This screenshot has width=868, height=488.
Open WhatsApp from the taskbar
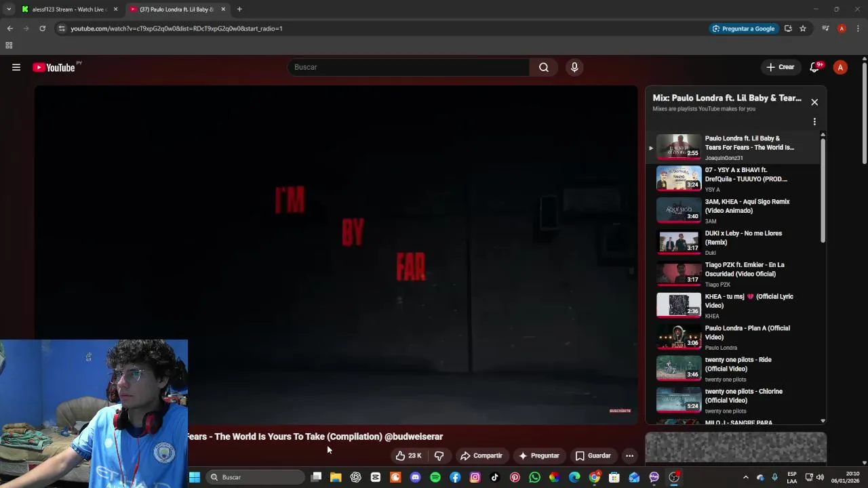pos(535,477)
